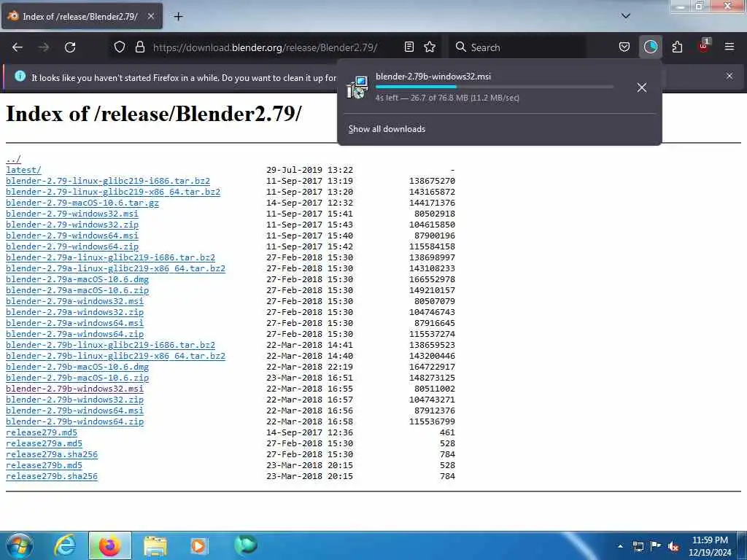Dismiss the Firefox cleanup notification bar

coord(729,76)
